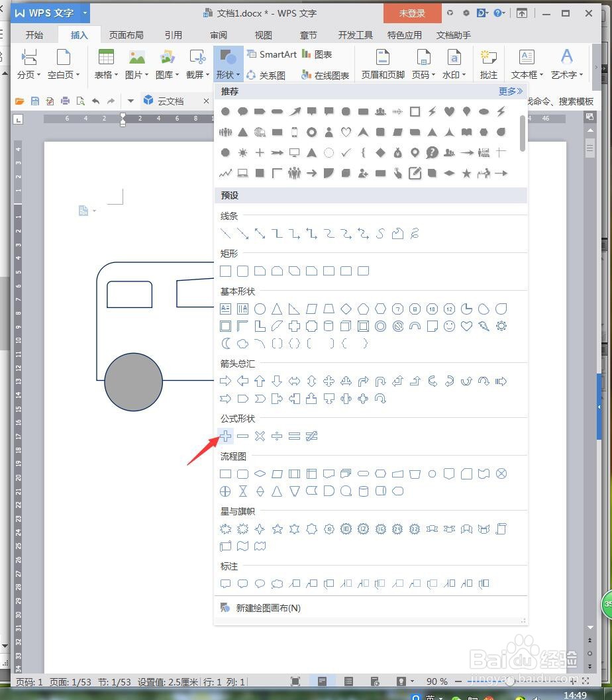This screenshot has height=700, width=612.
Task: Open the WordArt dropdown
Action: pyautogui.click(x=567, y=75)
